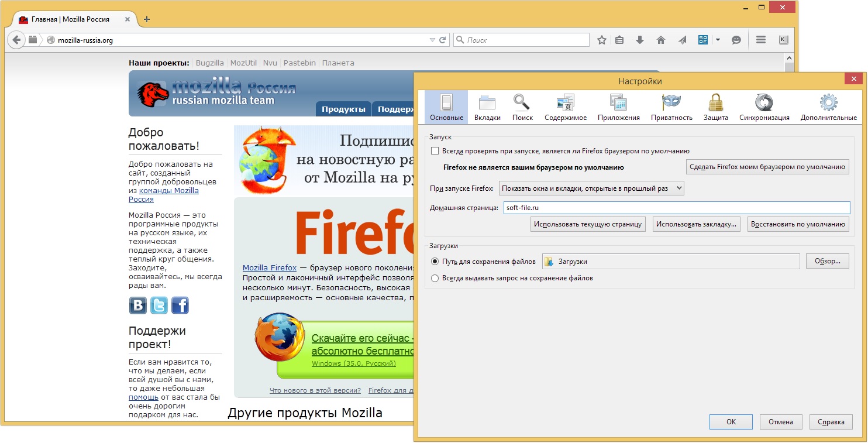This screenshot has height=443, width=868.
Task: Click Что нового в этой версии link
Action: pyautogui.click(x=315, y=390)
